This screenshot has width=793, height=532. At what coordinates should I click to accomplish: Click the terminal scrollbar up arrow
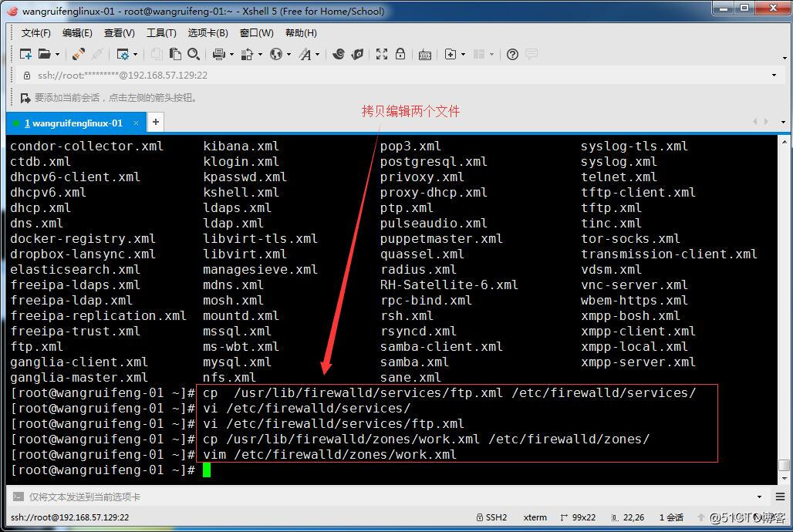pyautogui.click(x=784, y=142)
